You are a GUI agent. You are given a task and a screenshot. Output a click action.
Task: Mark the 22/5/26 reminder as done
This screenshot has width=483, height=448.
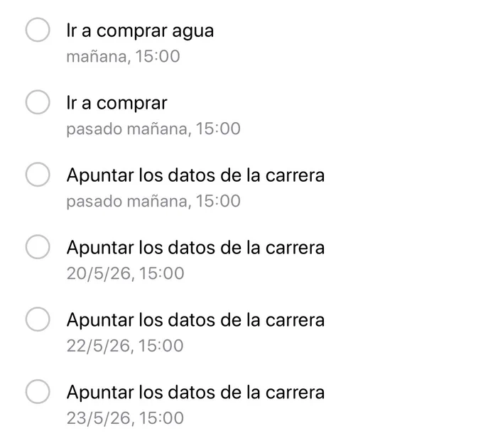coord(38,319)
